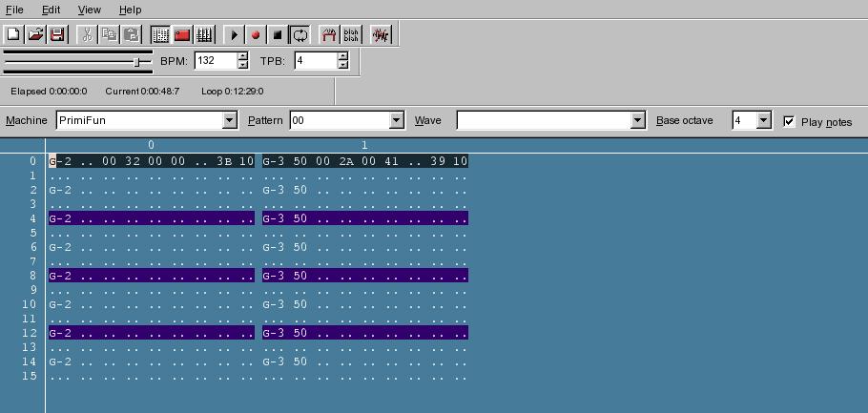
Task: Open the red machine view icon
Action: pos(182,35)
